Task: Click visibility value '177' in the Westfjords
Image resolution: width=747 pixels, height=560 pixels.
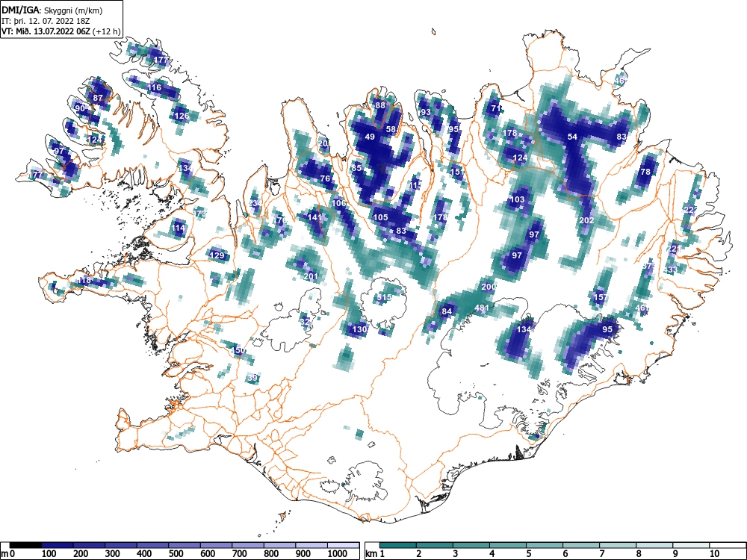Action: pos(161,60)
